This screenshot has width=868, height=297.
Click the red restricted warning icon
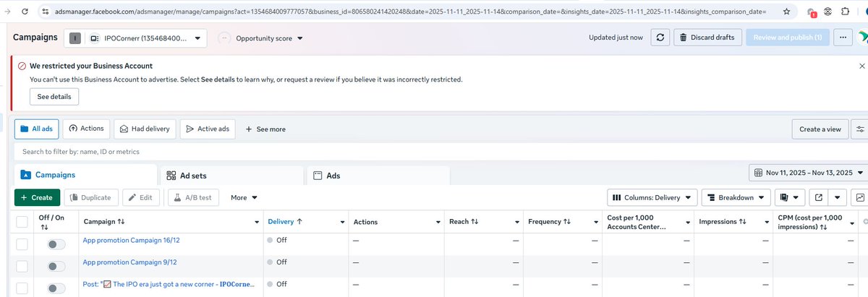tap(22, 65)
